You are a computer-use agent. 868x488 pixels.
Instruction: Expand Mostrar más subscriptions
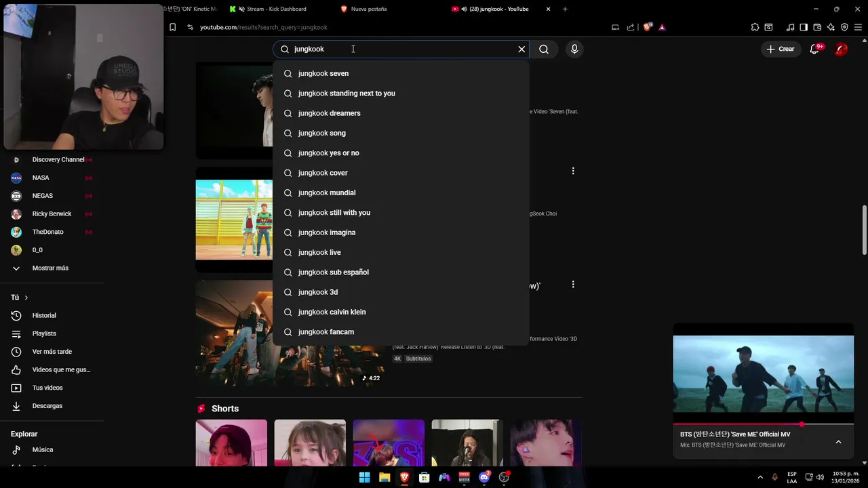52,268
